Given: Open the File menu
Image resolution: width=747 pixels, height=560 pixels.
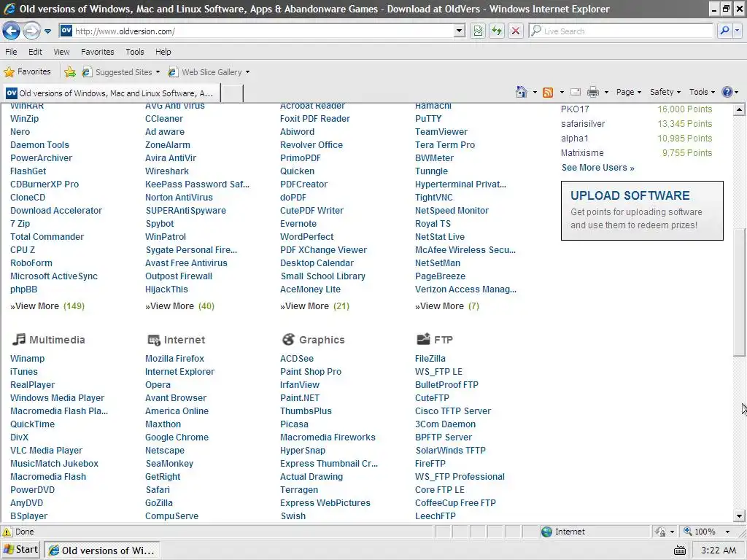Looking at the screenshot, I should (11, 52).
